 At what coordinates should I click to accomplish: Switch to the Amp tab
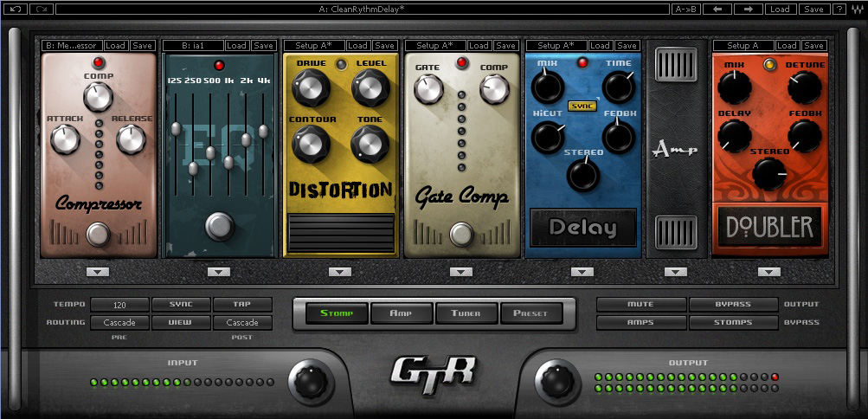402,313
